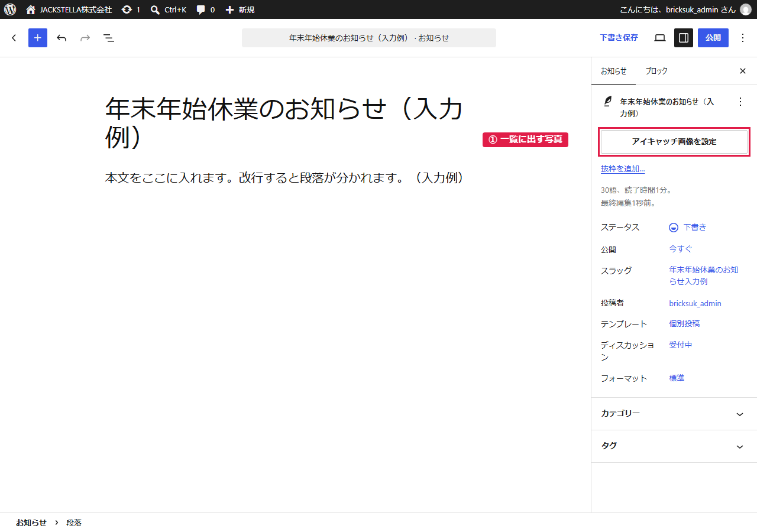Click 下書き保存 to save draft
757x532 pixels.
click(619, 38)
